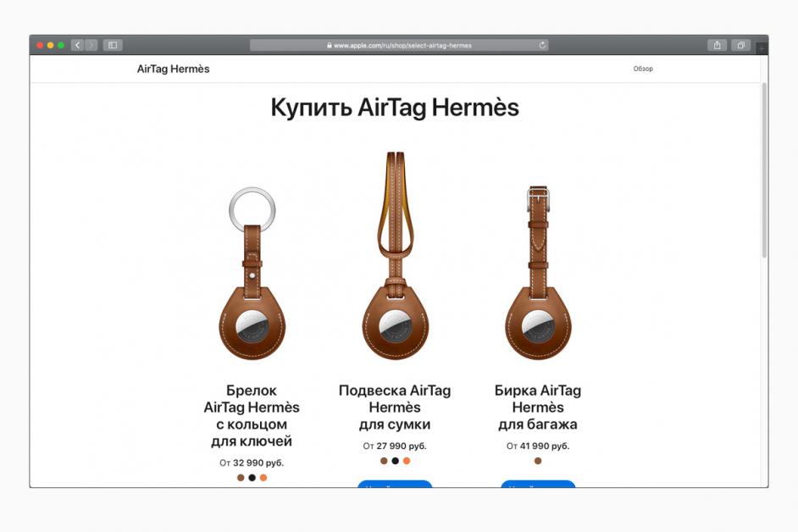This screenshot has height=532, width=798.
Task: Open the Обзор link in the page header
Action: coord(643,69)
